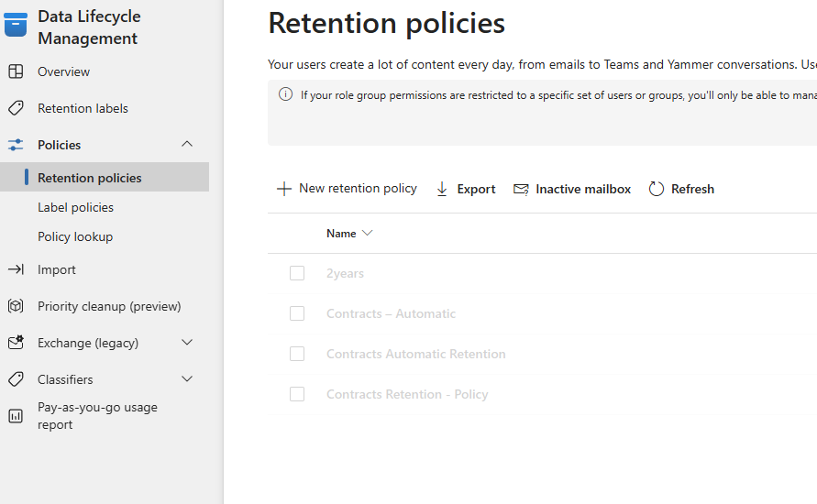Viewport: 817px width, 504px height.
Task: Expand the Exchange (legacy) section
Action: 187,343
